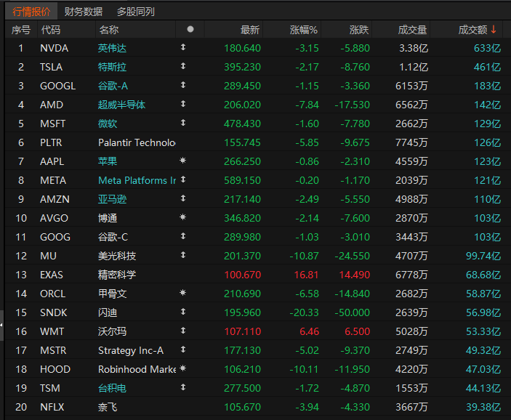Click the marker icon in TSM row
Screen dimensions: 511x420
coord(183,387)
